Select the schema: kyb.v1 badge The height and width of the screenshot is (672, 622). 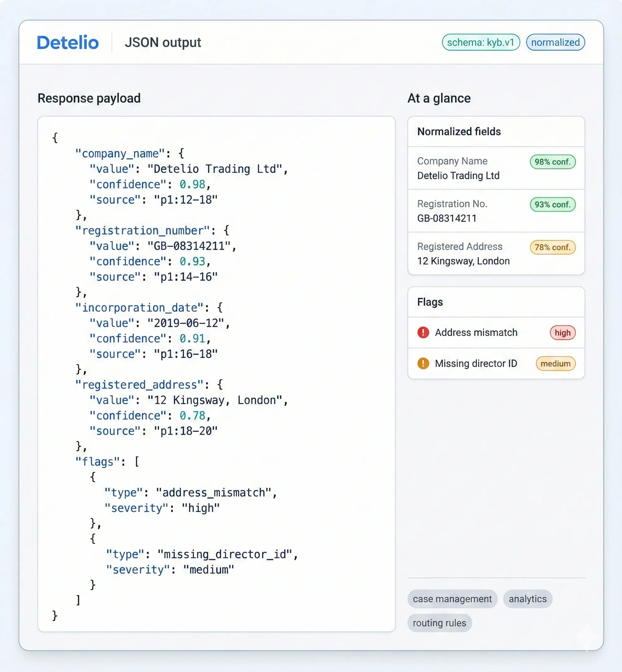click(x=481, y=42)
